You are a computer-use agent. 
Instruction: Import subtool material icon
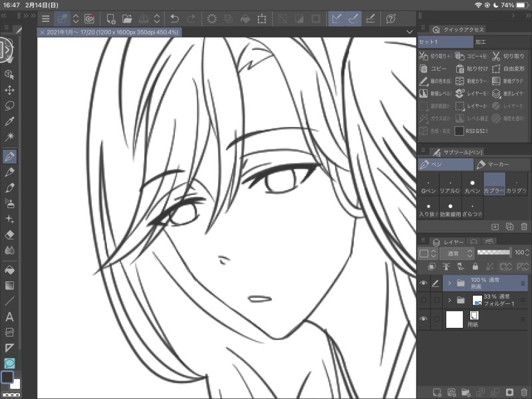click(x=495, y=226)
